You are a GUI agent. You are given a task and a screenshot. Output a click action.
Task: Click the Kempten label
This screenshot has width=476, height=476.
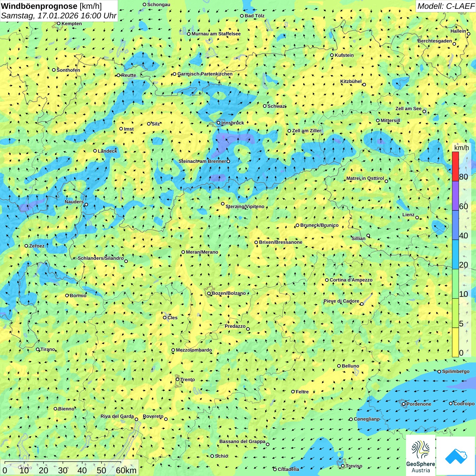(72, 23)
